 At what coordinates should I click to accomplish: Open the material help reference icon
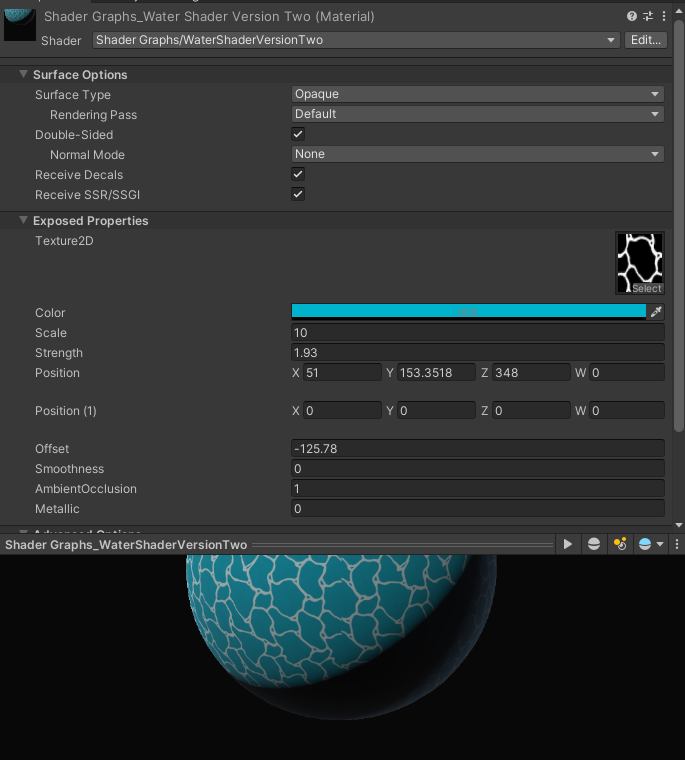tap(632, 16)
